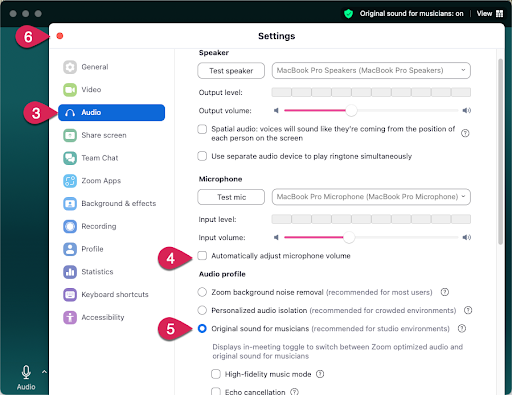Click the green encryption shield icon
Image resolution: width=512 pixels, height=395 pixels.
click(x=348, y=14)
